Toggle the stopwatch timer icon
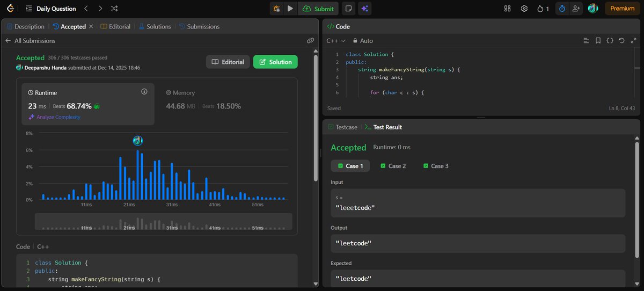This screenshot has height=291, width=644. pos(562,9)
